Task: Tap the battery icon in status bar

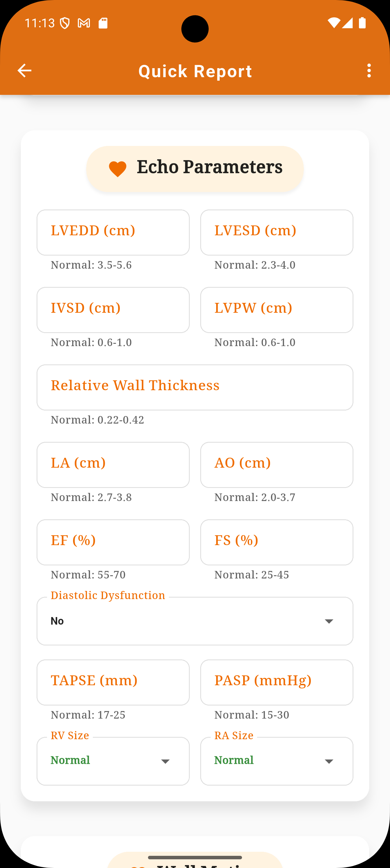Action: pyautogui.click(x=362, y=23)
